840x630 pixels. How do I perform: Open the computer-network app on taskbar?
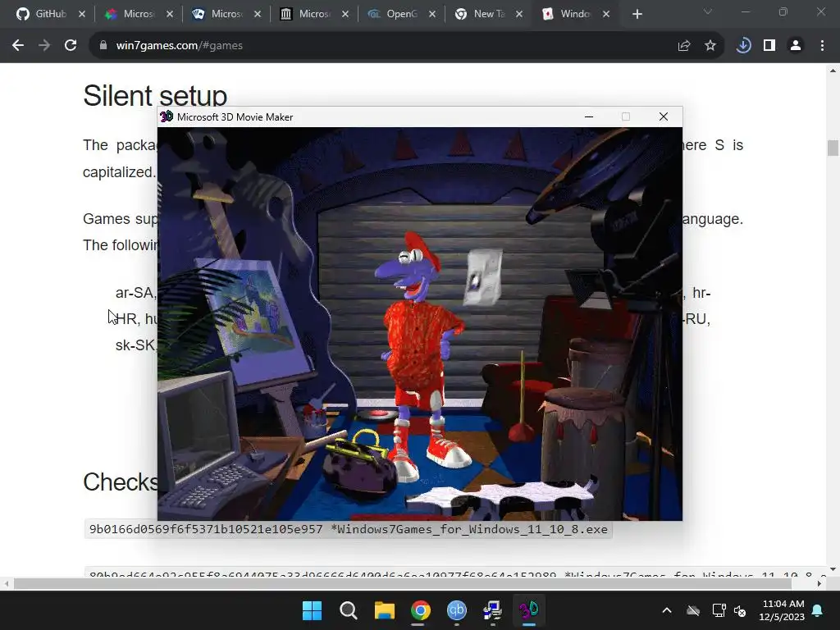point(492,610)
